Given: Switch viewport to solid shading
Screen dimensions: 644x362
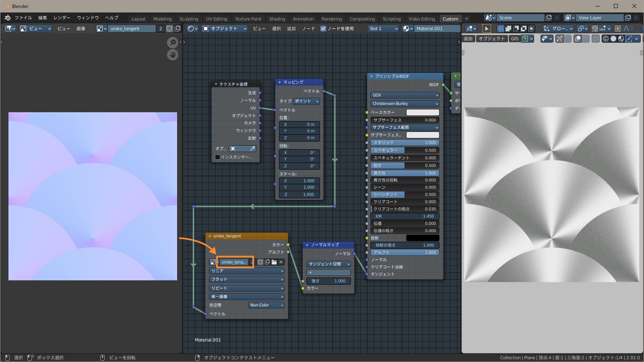Looking at the screenshot, I should point(613,39).
